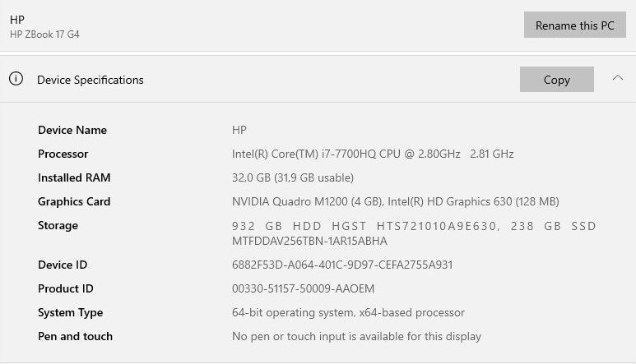Collapse the Device Specifications section chevron
This screenshot has height=364, width=636.
(618, 78)
